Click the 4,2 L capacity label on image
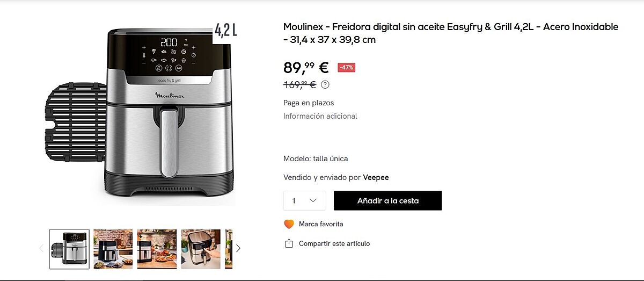 pos(225,30)
